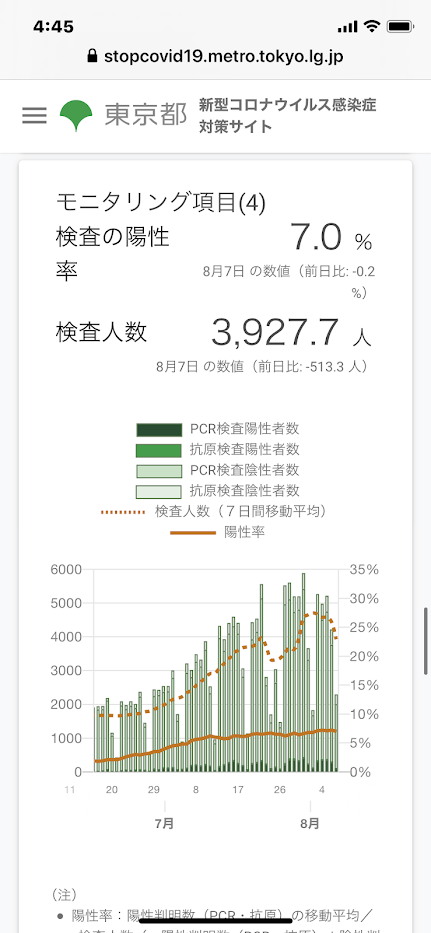Image resolution: width=431 pixels, height=933 pixels.
Task: Click the 3,927.7 tested count value
Action: tap(292, 332)
